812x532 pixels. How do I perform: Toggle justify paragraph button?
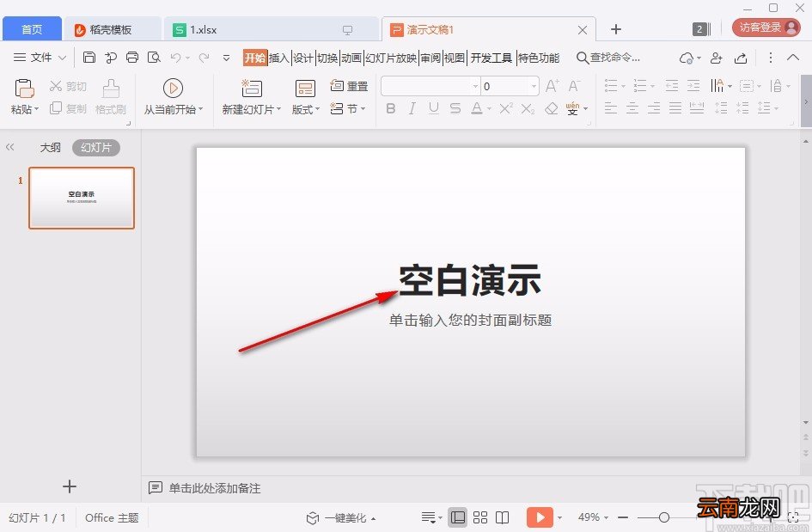(x=675, y=107)
